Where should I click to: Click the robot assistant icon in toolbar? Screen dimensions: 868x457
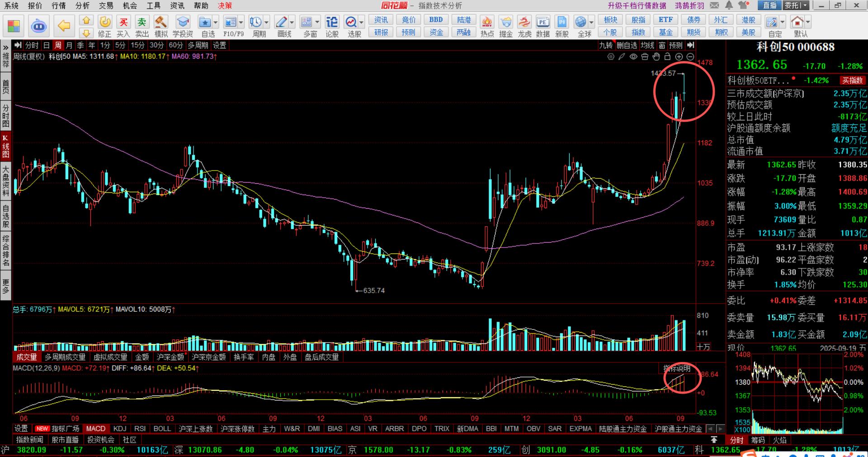pyautogui.click(x=39, y=26)
